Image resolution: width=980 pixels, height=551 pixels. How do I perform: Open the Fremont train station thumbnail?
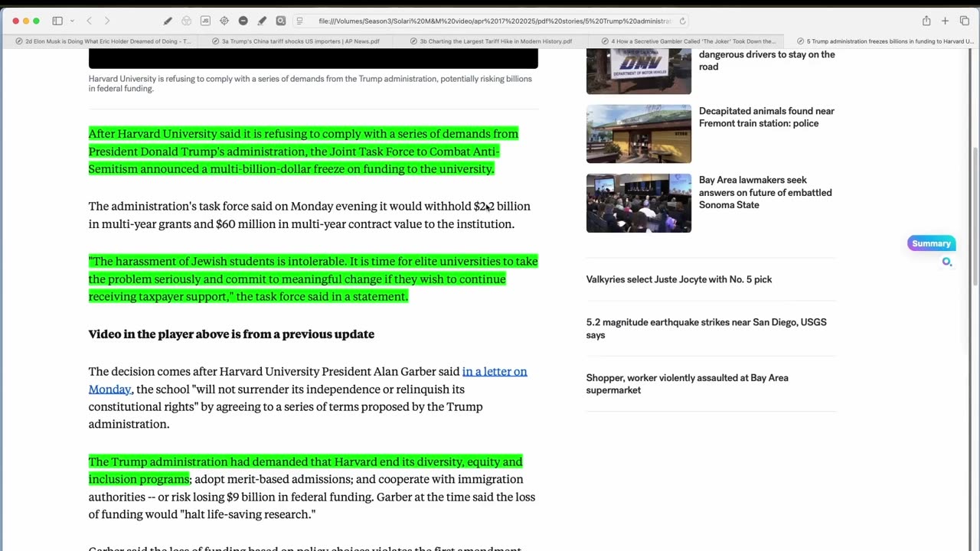[x=639, y=134]
